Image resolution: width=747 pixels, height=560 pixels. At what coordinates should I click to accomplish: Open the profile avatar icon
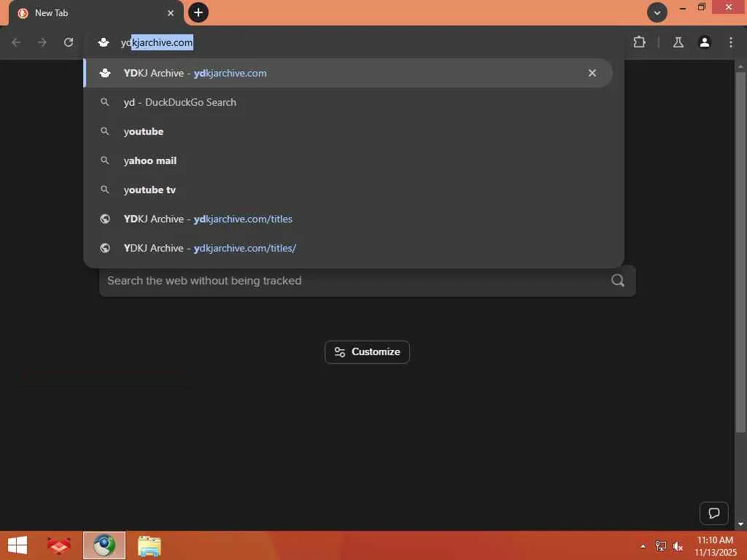[705, 42]
